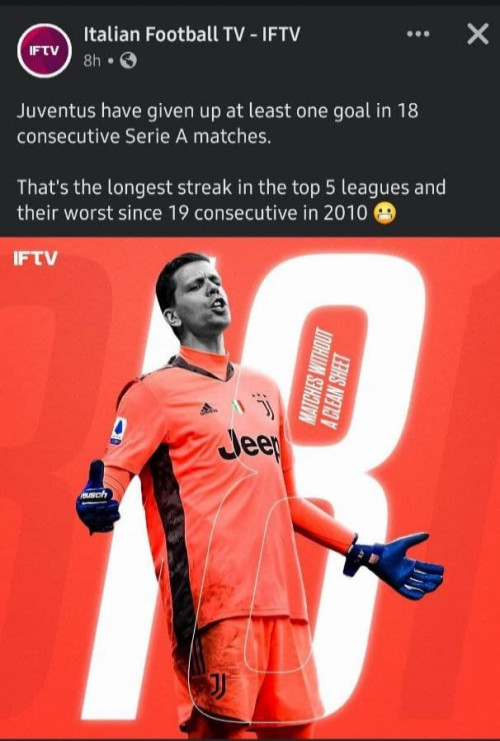Open the goalkeeper graphic image

pos(250,487)
